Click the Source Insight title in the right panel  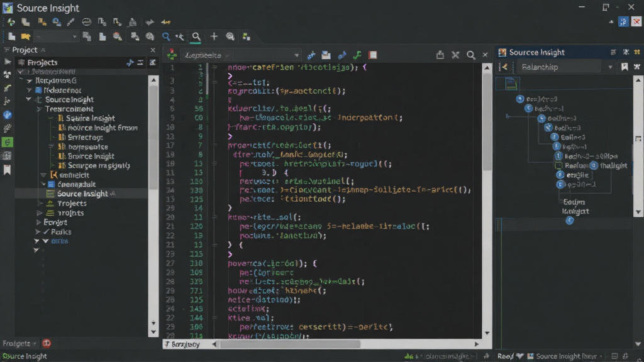(x=536, y=52)
